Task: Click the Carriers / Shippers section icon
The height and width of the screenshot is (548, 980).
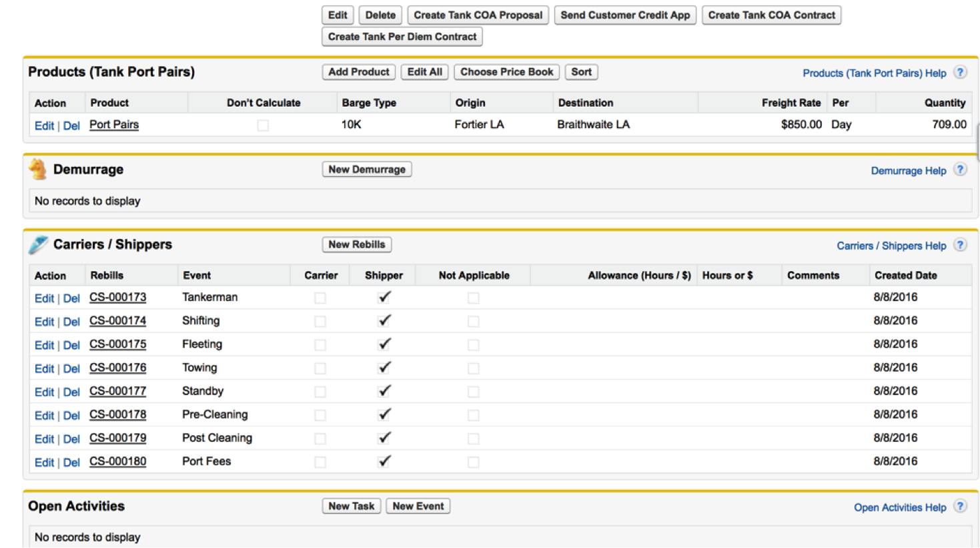Action: pos(38,245)
